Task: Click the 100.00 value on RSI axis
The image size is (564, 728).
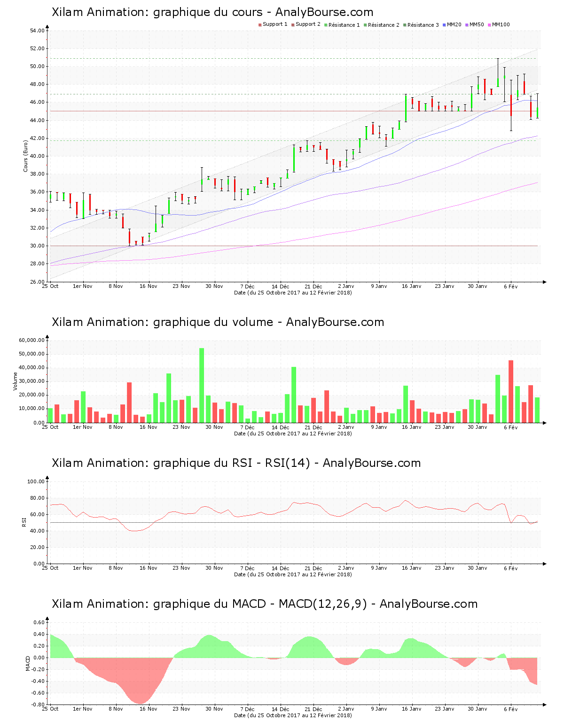Action: pyautogui.click(x=36, y=481)
